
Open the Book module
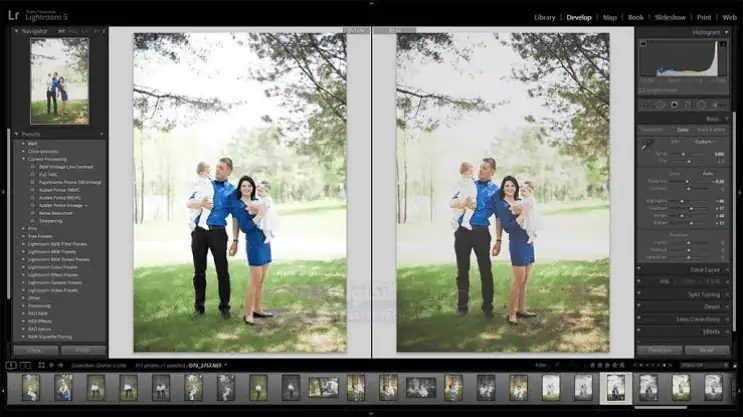click(x=636, y=18)
